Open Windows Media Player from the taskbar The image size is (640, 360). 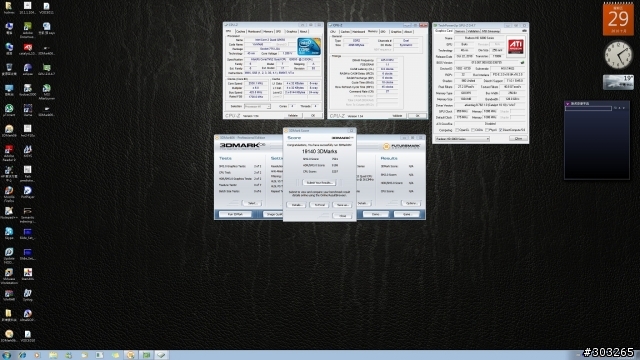click(x=37, y=355)
